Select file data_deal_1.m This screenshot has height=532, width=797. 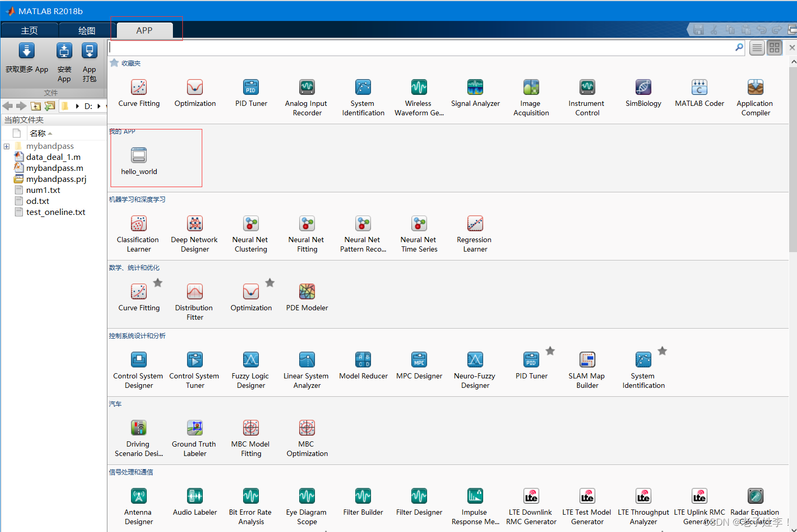click(53, 157)
